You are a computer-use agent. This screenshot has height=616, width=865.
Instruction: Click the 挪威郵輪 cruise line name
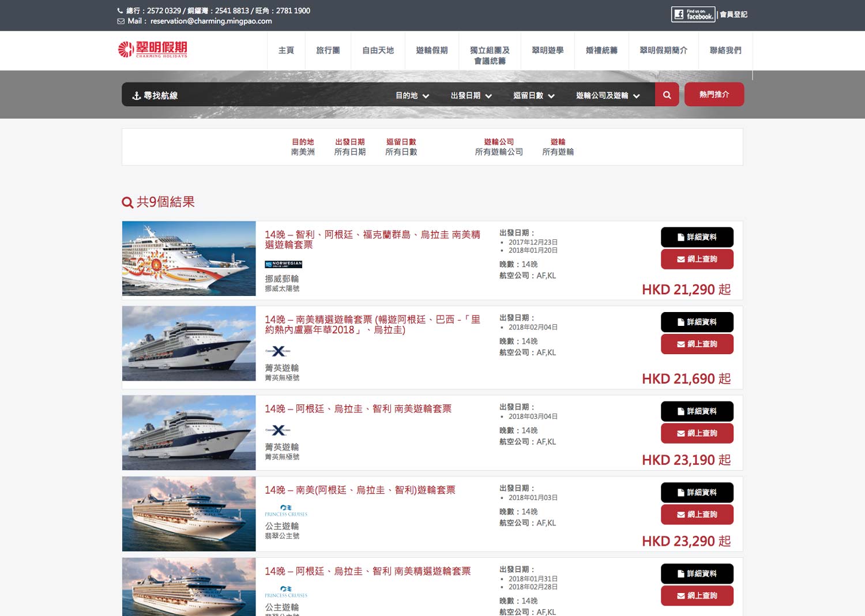point(282,279)
